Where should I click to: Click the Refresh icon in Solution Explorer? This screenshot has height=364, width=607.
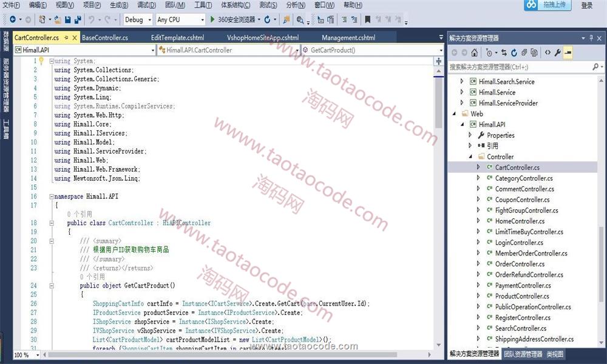coord(514,53)
